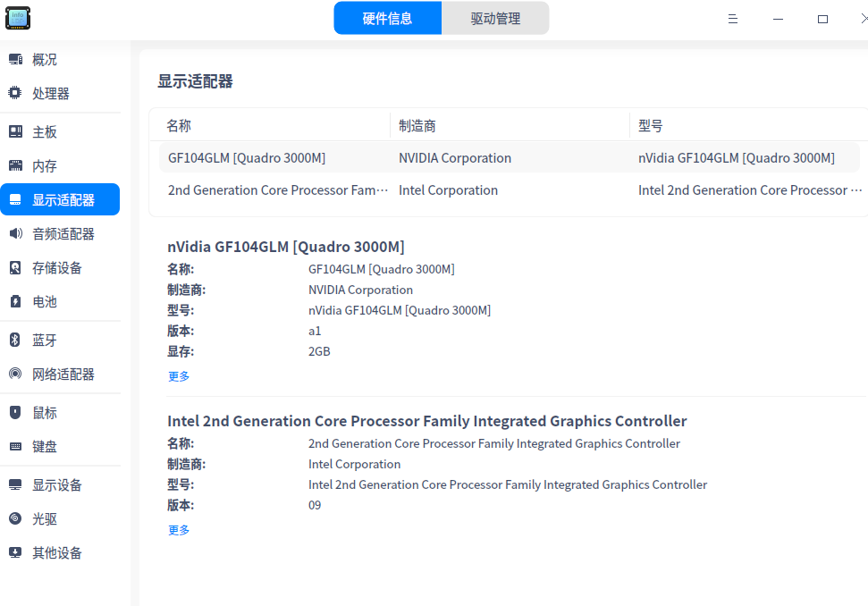The width and height of the screenshot is (868, 606).
Task: Select 蓝牙 in the sidebar
Action: tap(60, 340)
